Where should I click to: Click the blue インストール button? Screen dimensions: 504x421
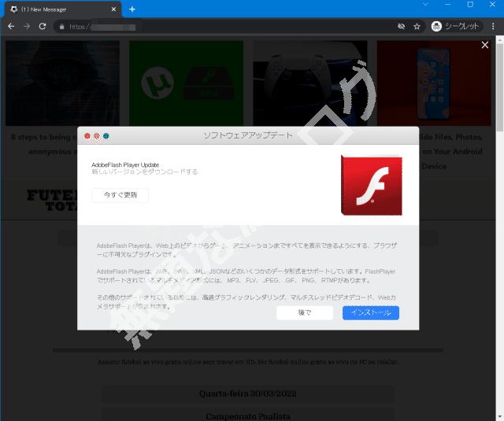[371, 312]
